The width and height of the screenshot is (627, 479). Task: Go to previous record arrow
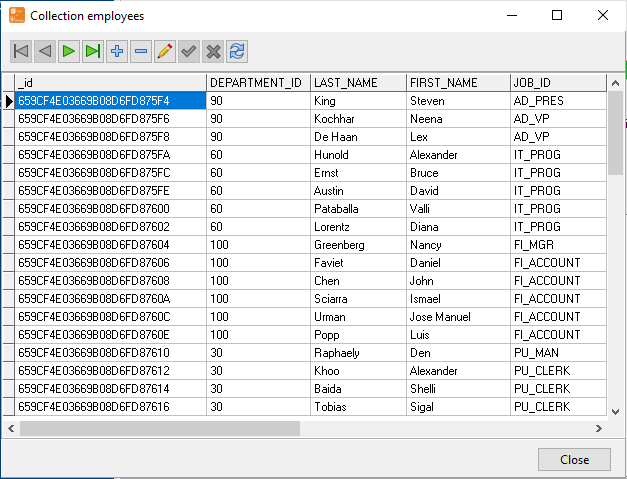(x=44, y=51)
